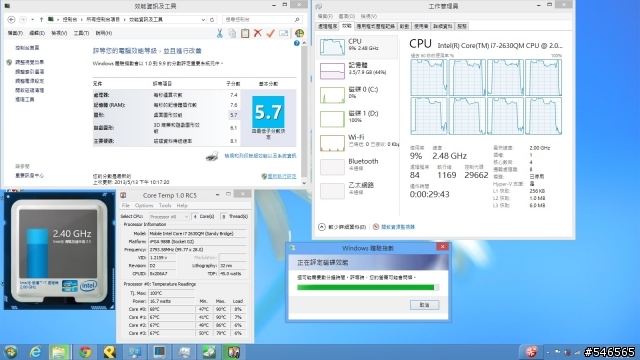Viewport: 640px width, 360px height.
Task: Open Task Manager File (F) menu
Action: pos(325,16)
